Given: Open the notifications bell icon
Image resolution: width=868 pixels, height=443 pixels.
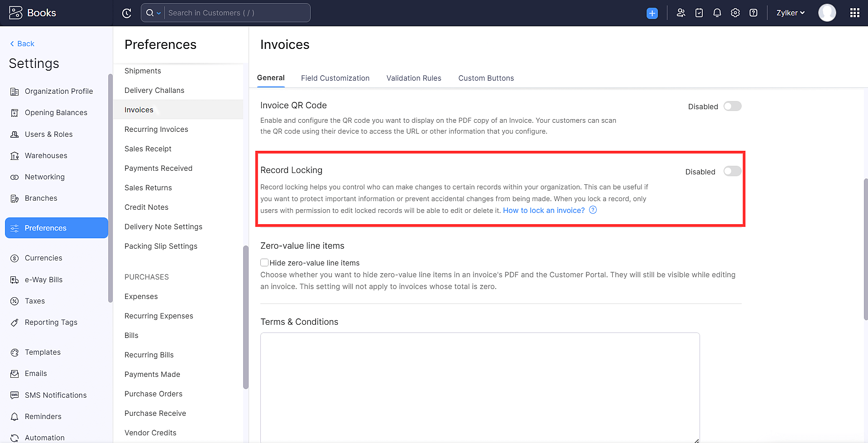Looking at the screenshot, I should pyautogui.click(x=717, y=13).
